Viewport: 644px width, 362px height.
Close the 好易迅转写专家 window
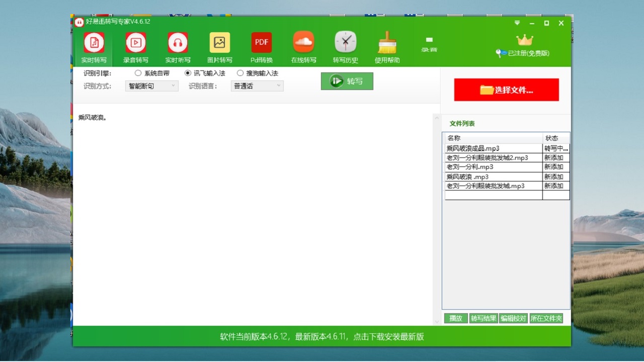(x=561, y=23)
